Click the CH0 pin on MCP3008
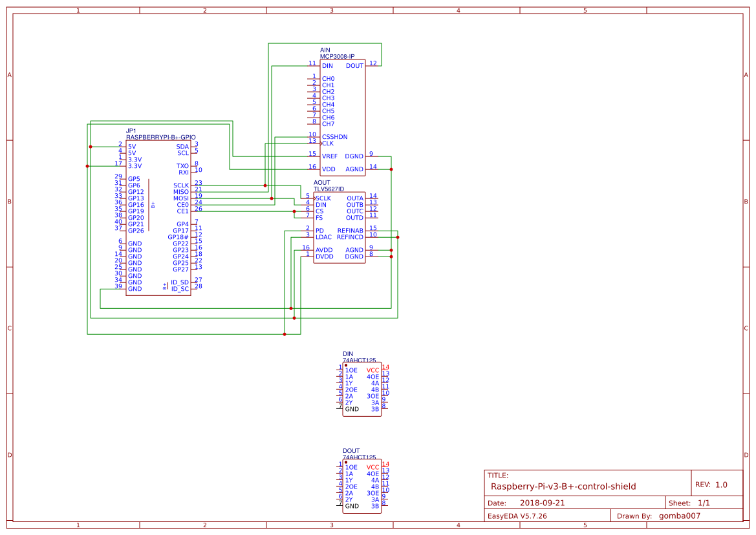Viewport: 756px width, 535px height. (328, 79)
